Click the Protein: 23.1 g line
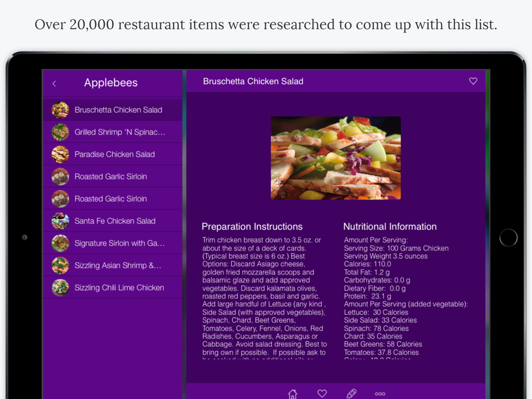 [x=368, y=296]
